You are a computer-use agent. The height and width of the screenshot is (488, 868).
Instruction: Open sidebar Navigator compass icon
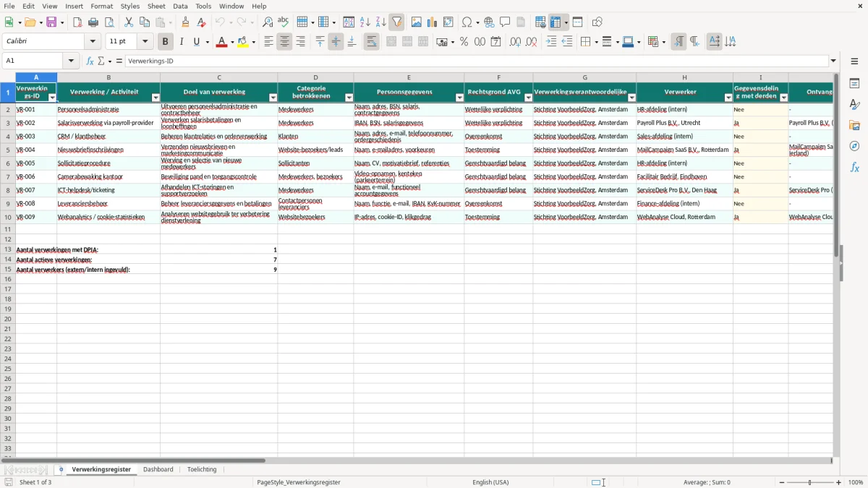(x=854, y=146)
